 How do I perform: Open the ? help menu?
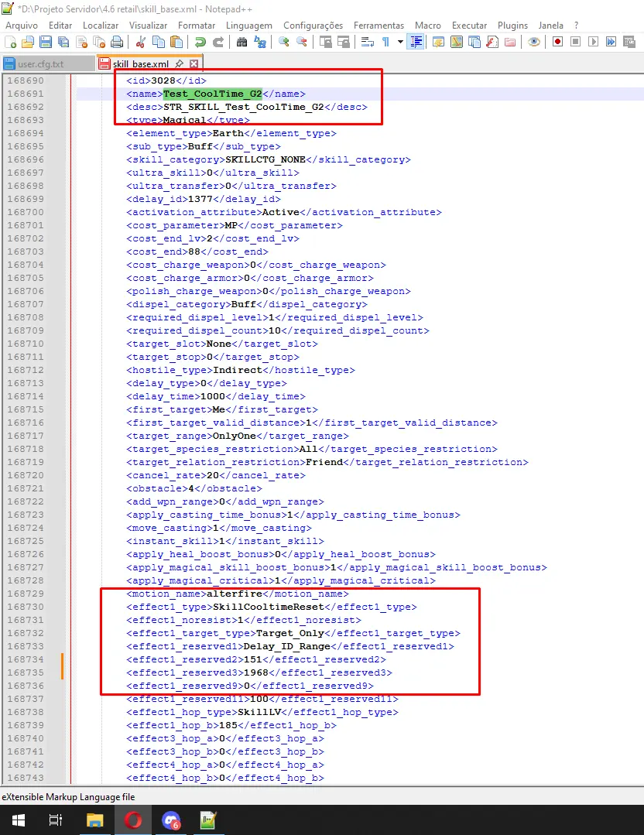tap(577, 25)
